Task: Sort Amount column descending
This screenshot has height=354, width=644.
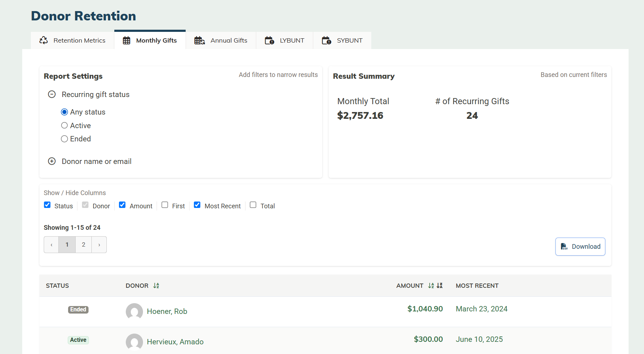Action: (440, 286)
